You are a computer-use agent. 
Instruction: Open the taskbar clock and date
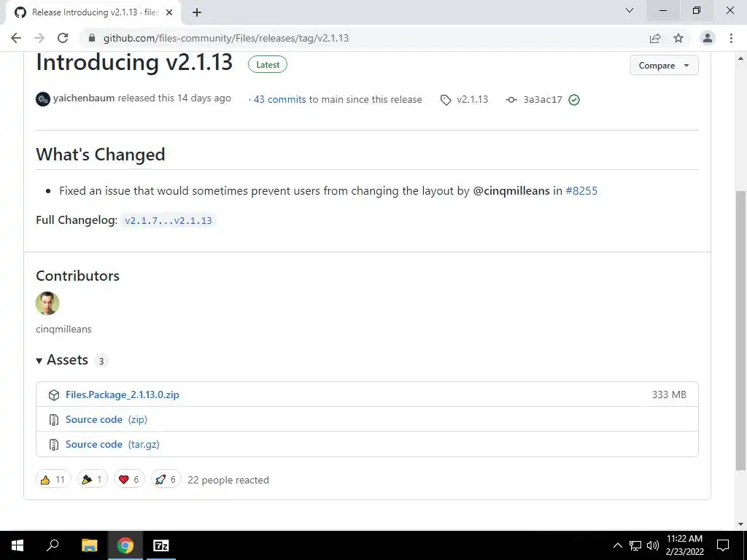tap(684, 545)
